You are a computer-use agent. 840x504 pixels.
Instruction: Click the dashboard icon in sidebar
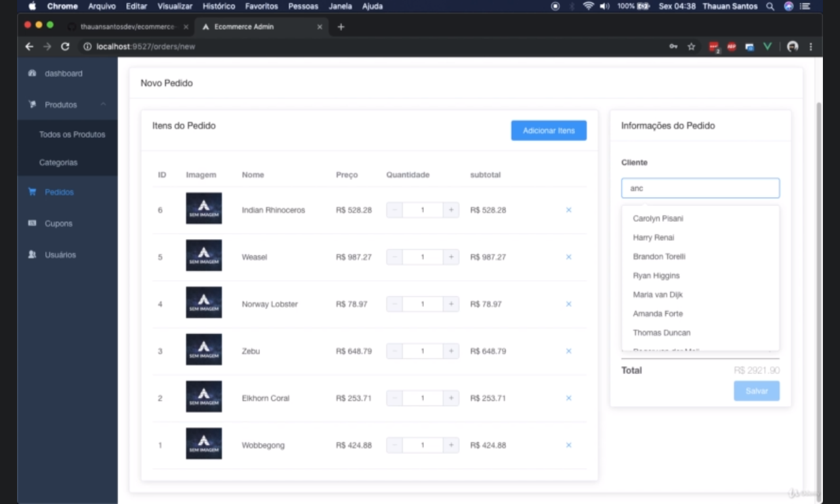coord(32,73)
